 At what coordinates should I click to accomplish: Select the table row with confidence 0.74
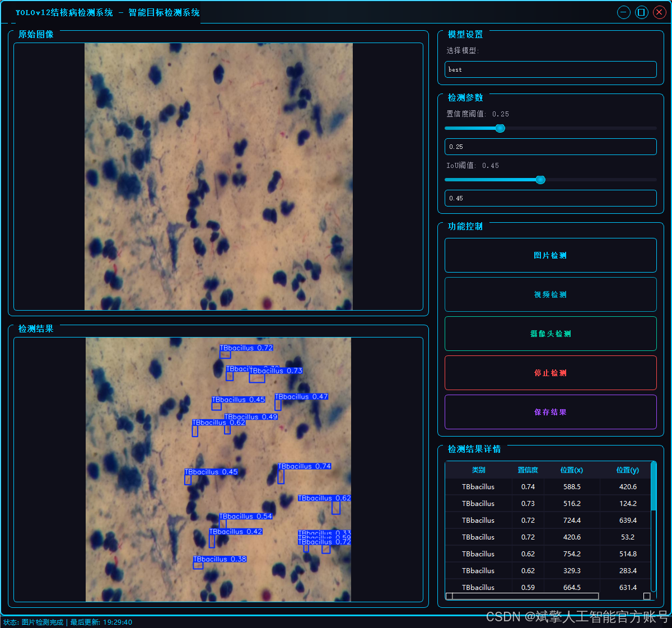point(548,487)
